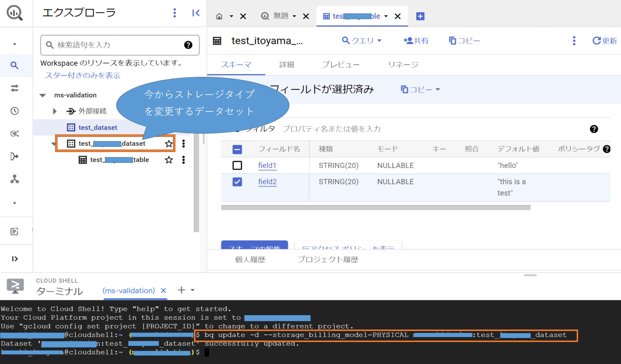Close the untitled (無題) query tab
Viewport: 621px width, 364px height.
(306, 16)
